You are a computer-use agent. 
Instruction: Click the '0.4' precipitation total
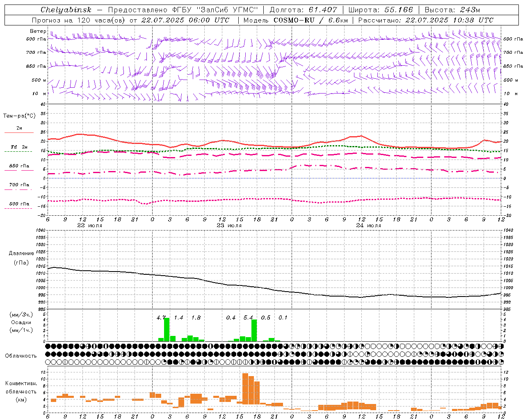pyautogui.click(x=231, y=317)
